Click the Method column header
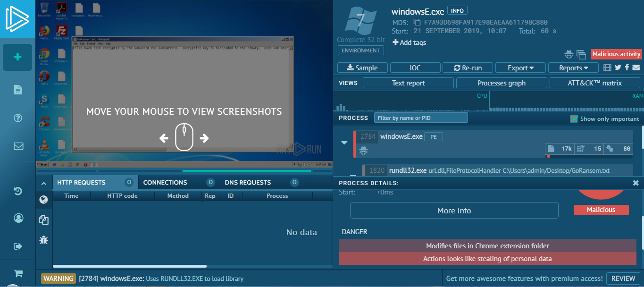The height and width of the screenshot is (287, 644). (178, 196)
